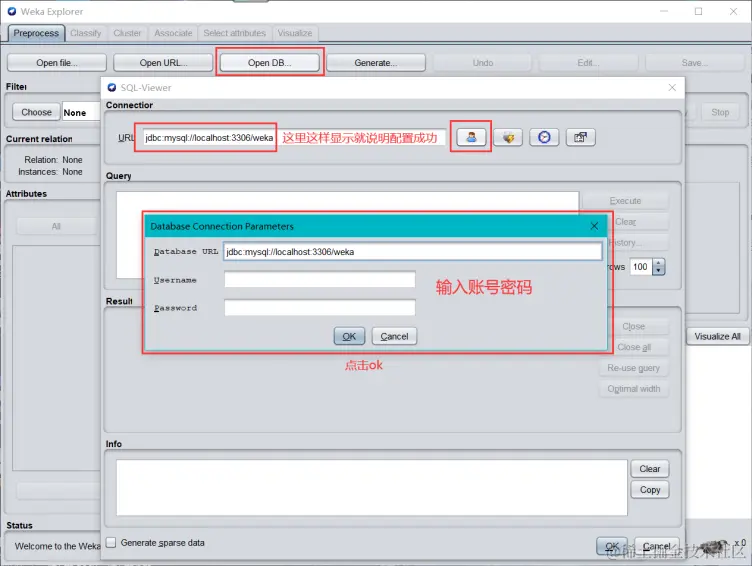
Task: Click the Open URL... button
Action: click(163, 63)
